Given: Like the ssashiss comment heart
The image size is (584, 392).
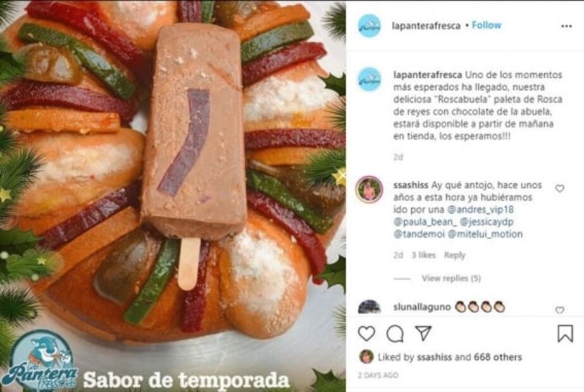Looking at the screenshot, I should point(559,189).
